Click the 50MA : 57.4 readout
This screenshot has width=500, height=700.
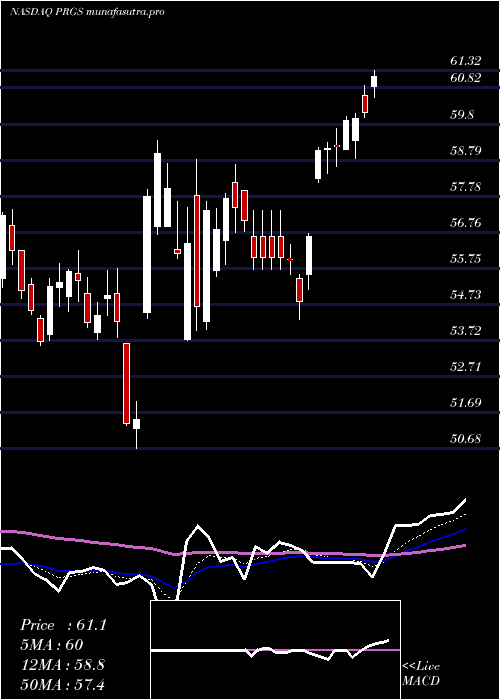(x=62, y=684)
